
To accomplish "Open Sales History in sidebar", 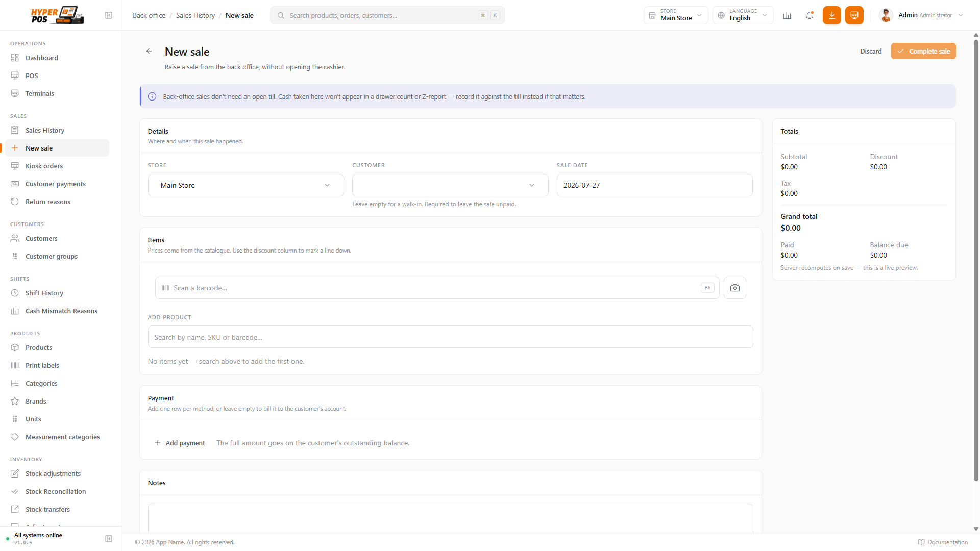I will (57, 130).
